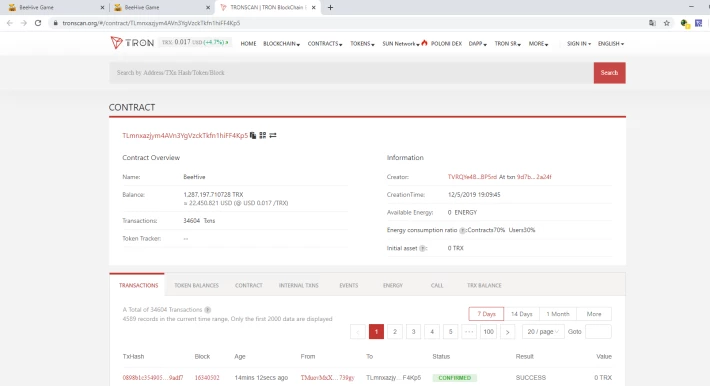710x386 pixels.
Task: Open the From address TMuovMxX link
Action: pos(327,378)
